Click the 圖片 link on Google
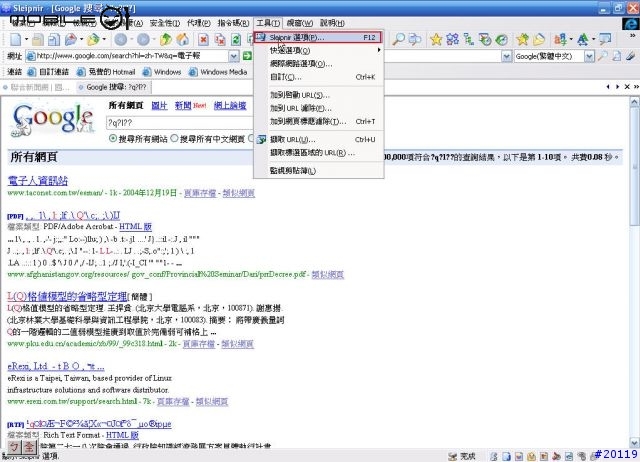The width and height of the screenshot is (640, 462). pos(159,106)
